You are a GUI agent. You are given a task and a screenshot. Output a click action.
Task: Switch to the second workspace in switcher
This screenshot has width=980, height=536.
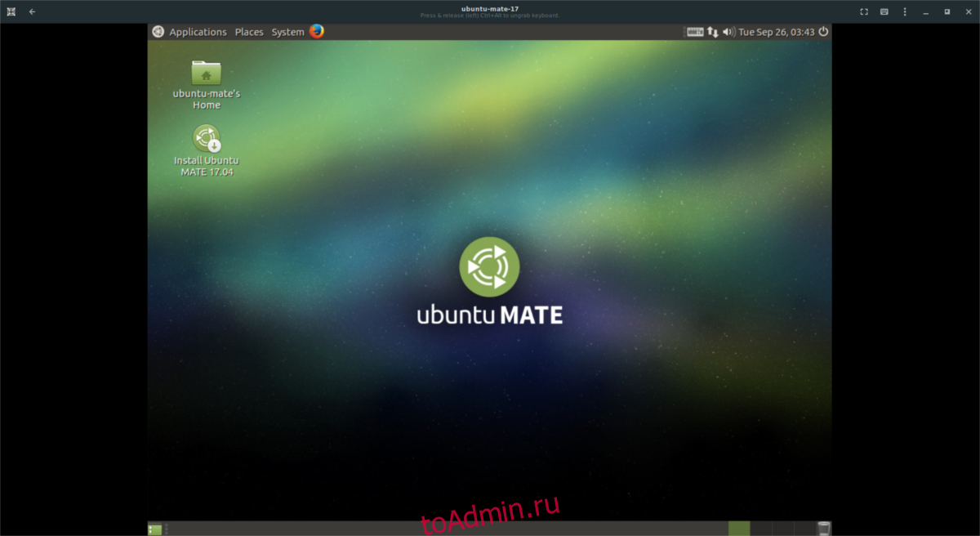click(760, 529)
